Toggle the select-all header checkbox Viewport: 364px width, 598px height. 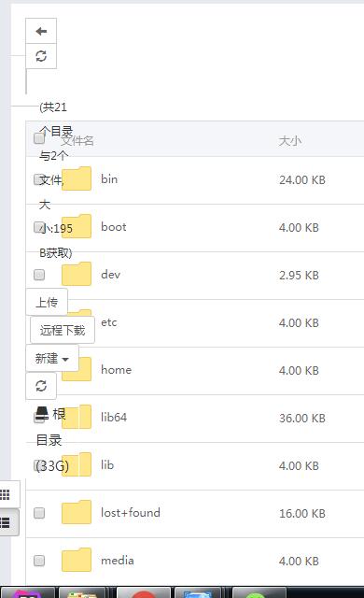[x=39, y=138]
